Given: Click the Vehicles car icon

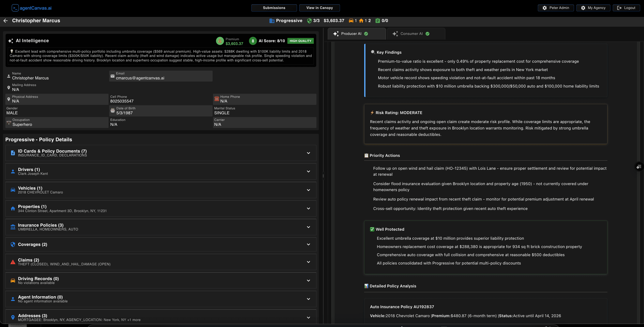Looking at the screenshot, I should [x=13, y=190].
